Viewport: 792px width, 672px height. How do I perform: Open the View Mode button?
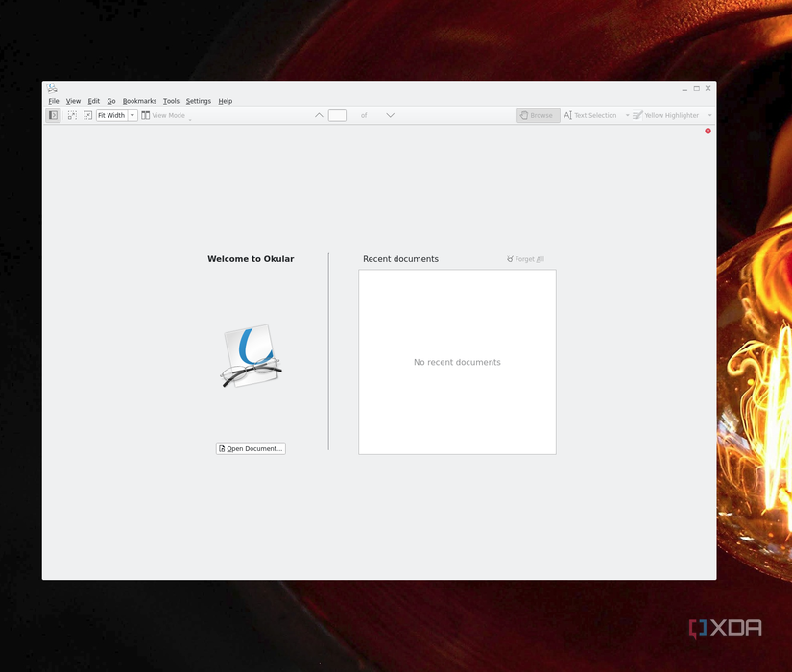click(163, 116)
